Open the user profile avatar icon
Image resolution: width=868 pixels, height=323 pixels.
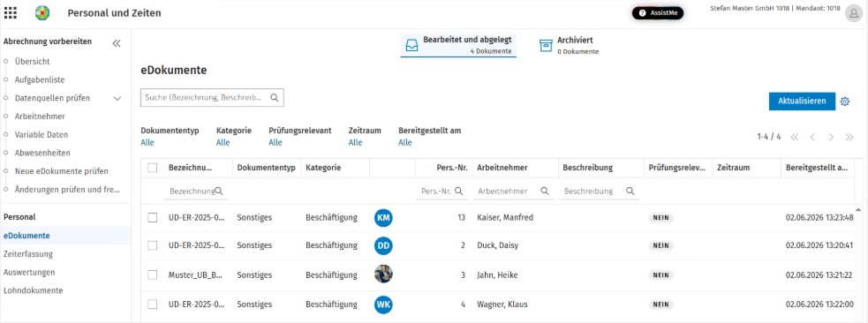853,14
